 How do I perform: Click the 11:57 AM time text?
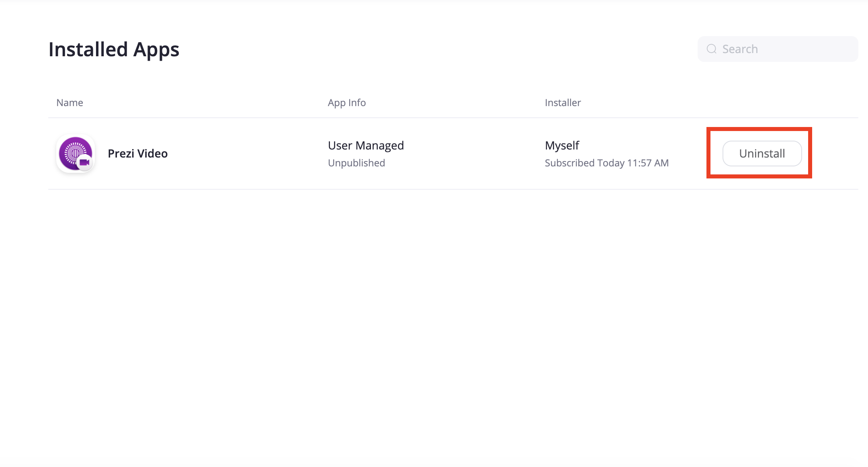(648, 163)
